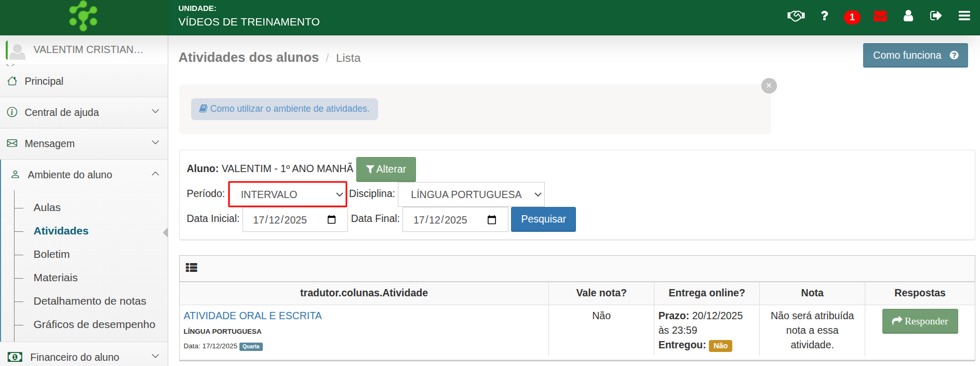Viewport: 980px width, 366px height.
Task: Open calendar picker for Data Final
Action: pos(492,220)
